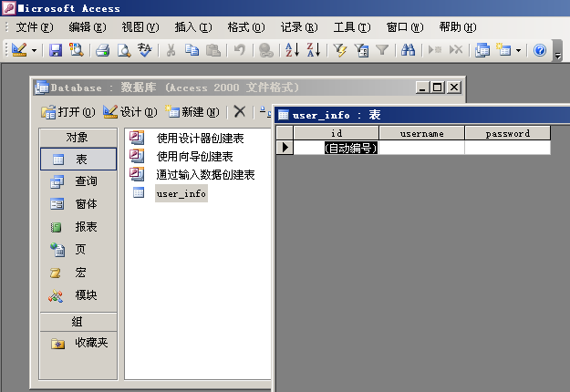
Task: Click the Cut scissors icon
Action: [171, 50]
